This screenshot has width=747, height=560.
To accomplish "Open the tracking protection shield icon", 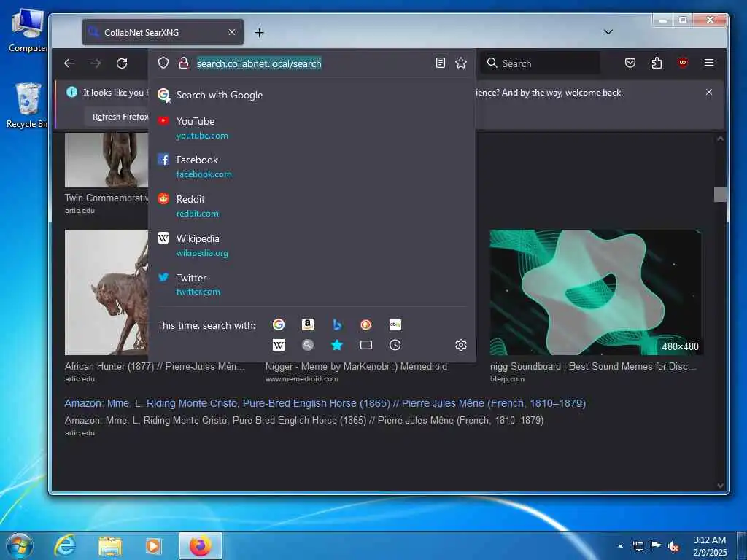I will pos(163,63).
